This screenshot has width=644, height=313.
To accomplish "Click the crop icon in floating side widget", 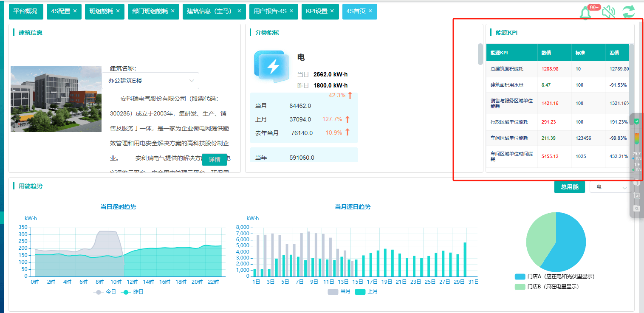I will [x=636, y=195].
